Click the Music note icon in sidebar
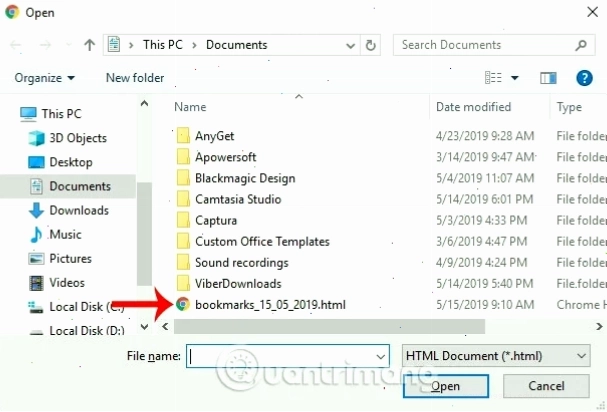The image size is (607, 412). pos(36,234)
